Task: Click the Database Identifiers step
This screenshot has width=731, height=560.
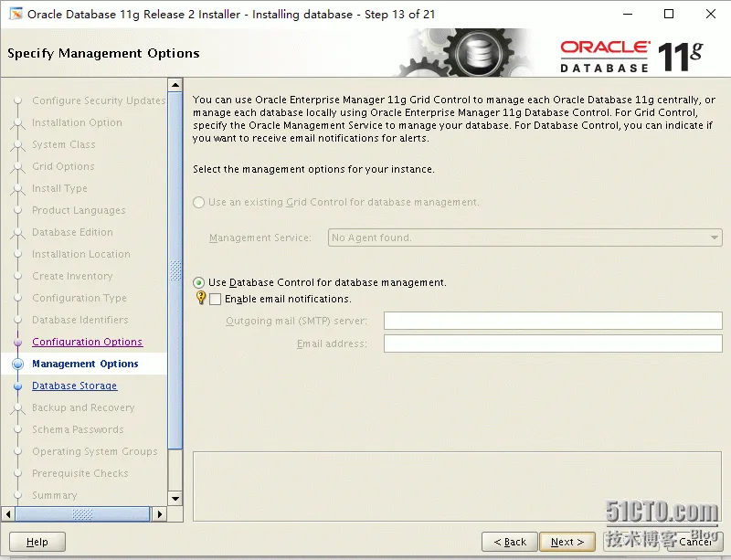Action: point(79,320)
